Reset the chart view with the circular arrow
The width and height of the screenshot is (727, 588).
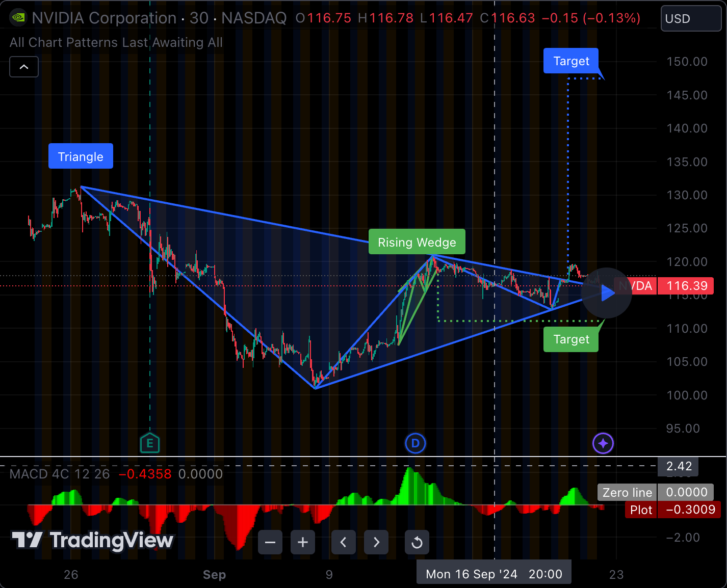417,542
